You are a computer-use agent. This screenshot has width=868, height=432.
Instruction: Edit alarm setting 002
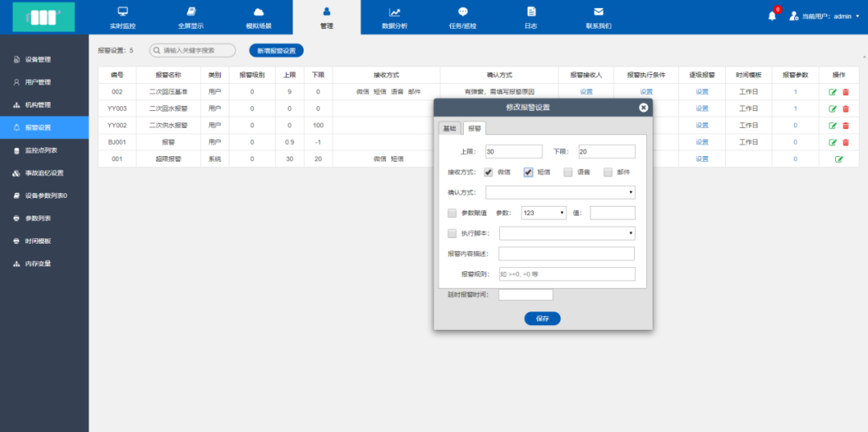(833, 92)
